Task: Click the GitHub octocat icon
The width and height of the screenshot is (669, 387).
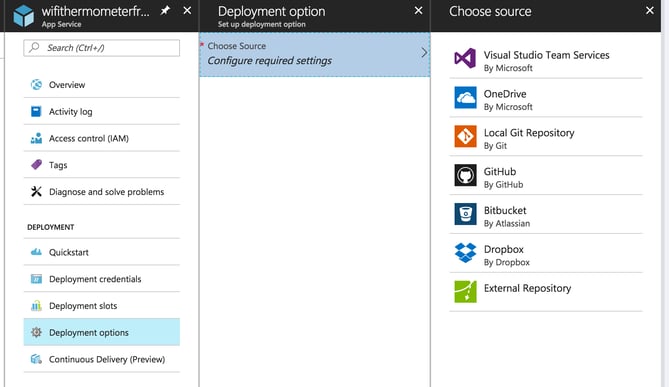Action: (465, 175)
